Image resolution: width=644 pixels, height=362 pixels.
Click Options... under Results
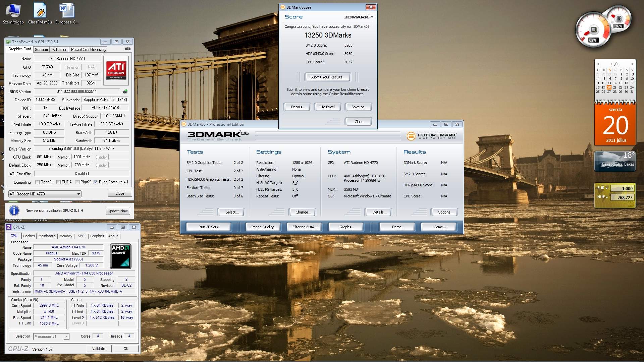[x=445, y=212]
